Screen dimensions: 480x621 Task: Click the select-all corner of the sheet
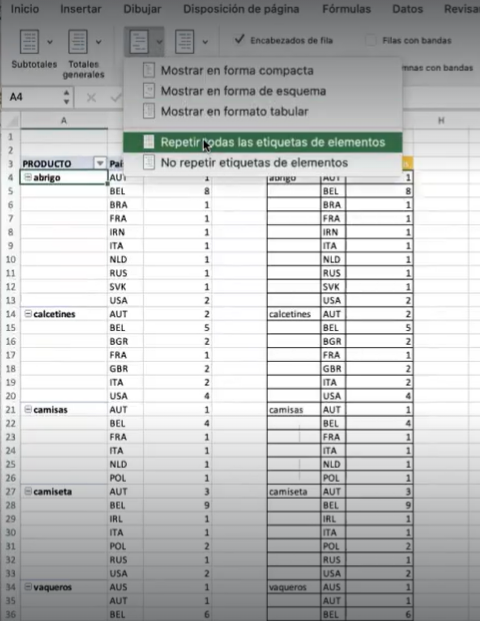click(12, 120)
